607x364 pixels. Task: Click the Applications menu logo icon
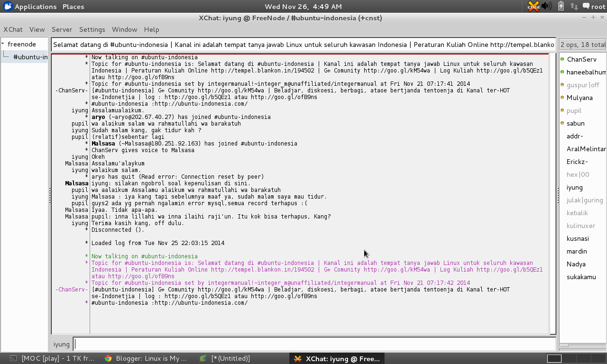click(7, 6)
